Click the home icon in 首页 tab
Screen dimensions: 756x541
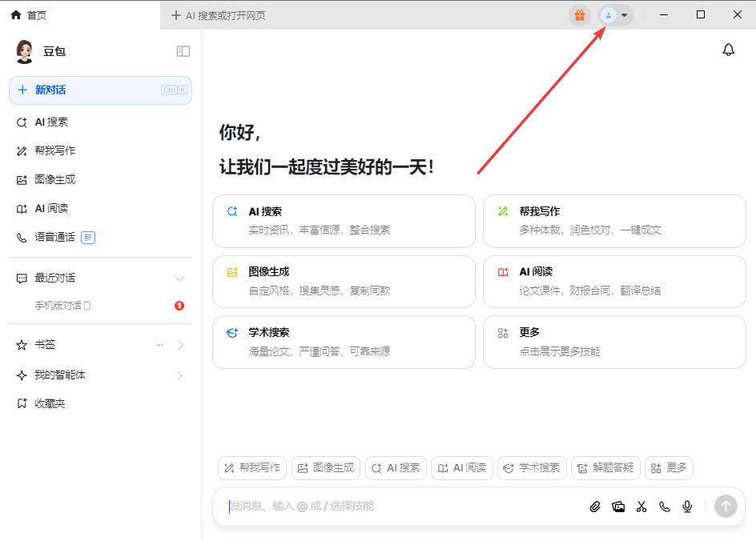pyautogui.click(x=16, y=15)
